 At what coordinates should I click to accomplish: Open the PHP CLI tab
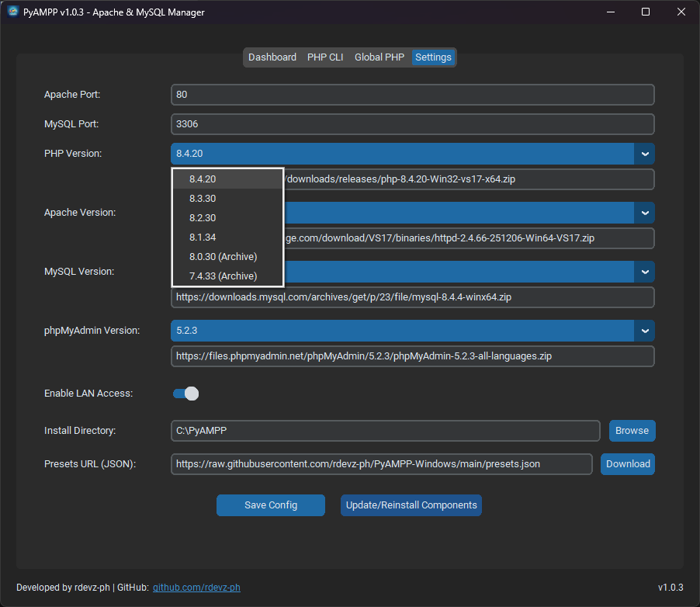pos(325,57)
